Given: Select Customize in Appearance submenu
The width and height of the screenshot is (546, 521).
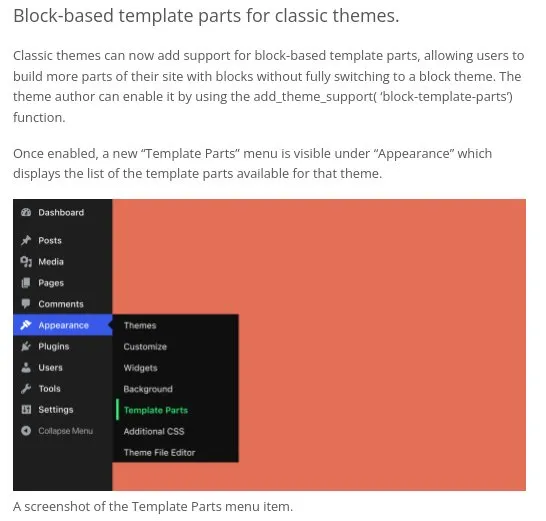Looking at the screenshot, I should [x=145, y=347].
